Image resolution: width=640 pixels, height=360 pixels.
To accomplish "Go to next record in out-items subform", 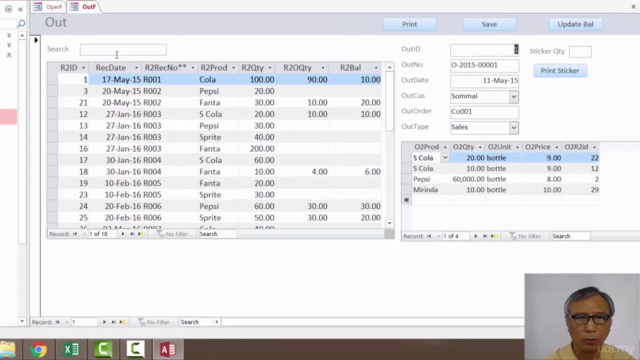I will (x=476, y=236).
